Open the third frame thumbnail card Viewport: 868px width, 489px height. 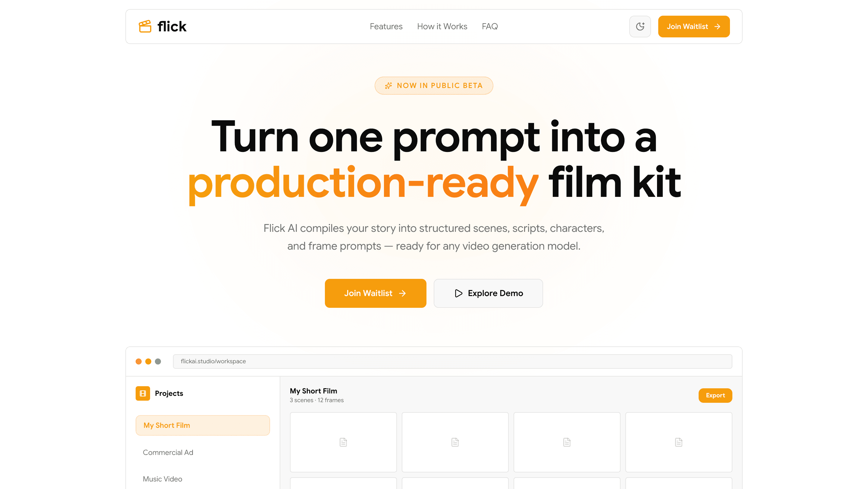(566, 442)
